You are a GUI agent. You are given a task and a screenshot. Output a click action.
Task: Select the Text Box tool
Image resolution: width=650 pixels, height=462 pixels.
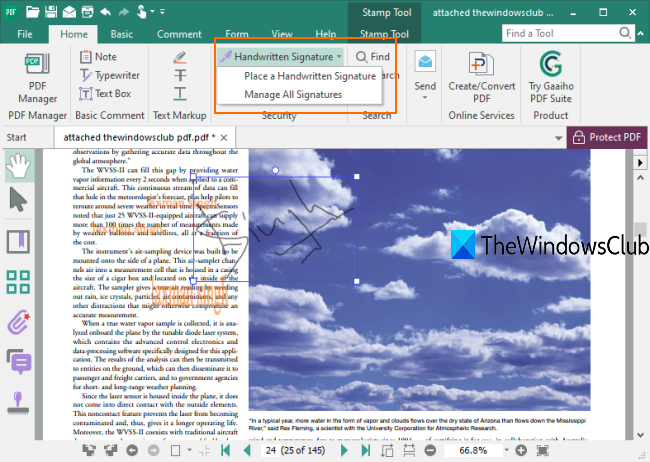pos(105,94)
